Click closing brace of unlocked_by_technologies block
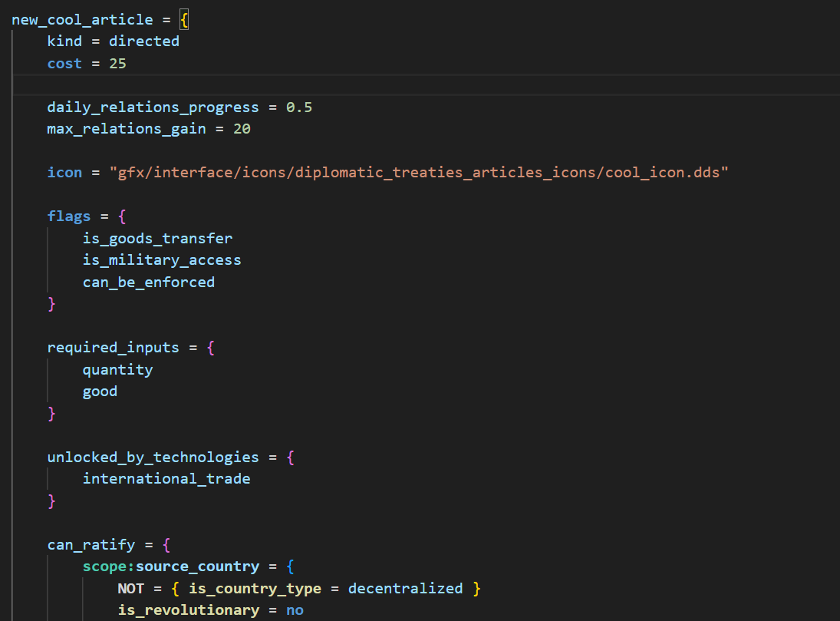Screen dimensions: 840x621 51,501
